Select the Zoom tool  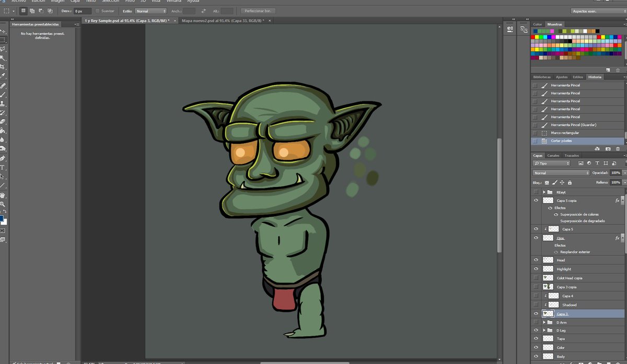click(x=3, y=204)
